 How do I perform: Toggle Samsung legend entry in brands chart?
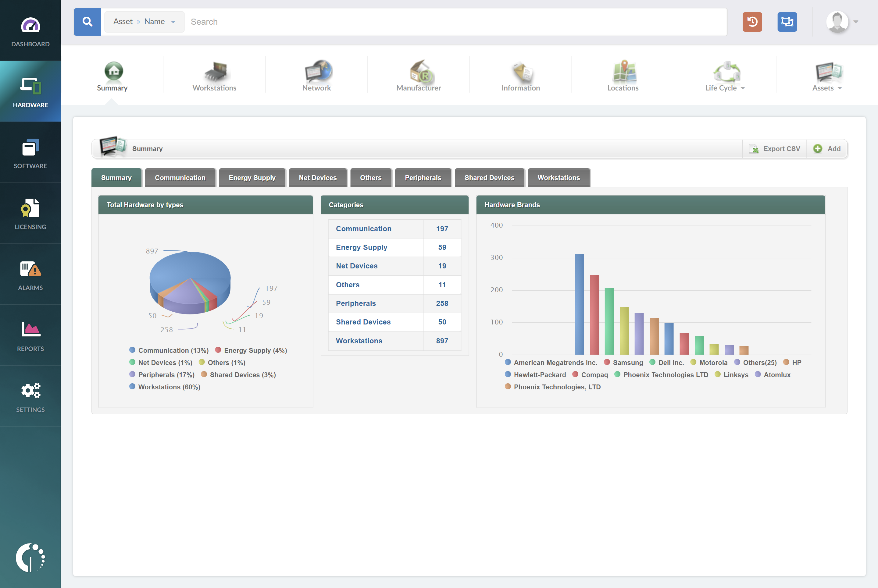pyautogui.click(x=627, y=362)
